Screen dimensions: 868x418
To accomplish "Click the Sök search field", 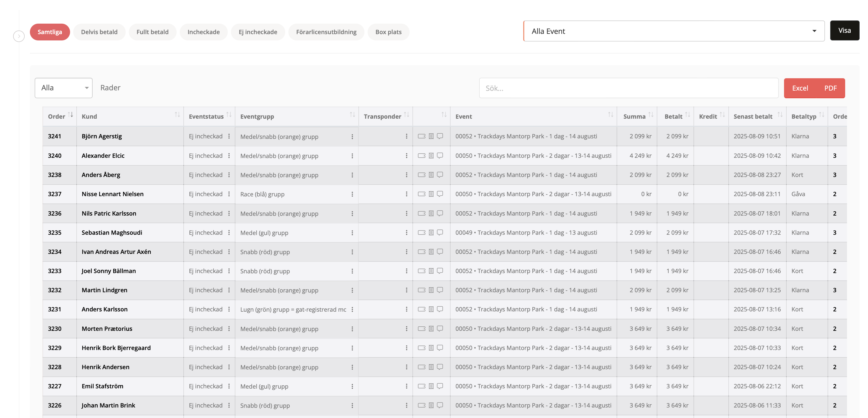I will pyautogui.click(x=628, y=88).
